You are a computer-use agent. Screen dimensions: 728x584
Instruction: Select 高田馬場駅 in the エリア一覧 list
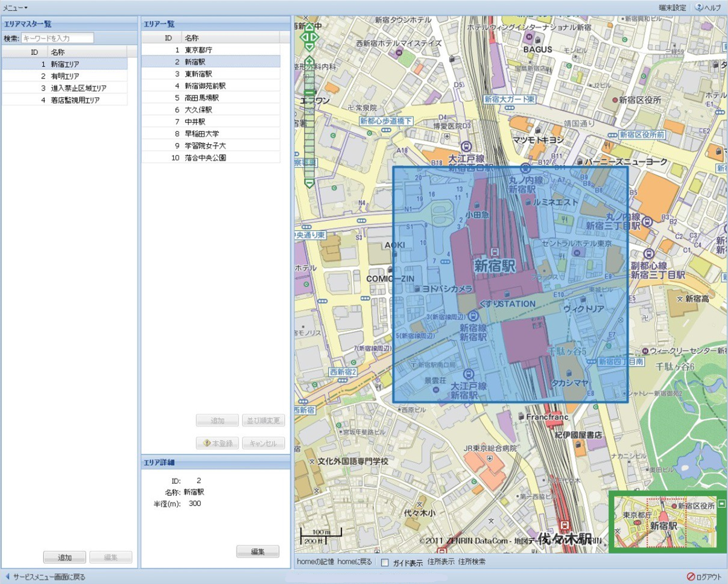click(x=211, y=98)
